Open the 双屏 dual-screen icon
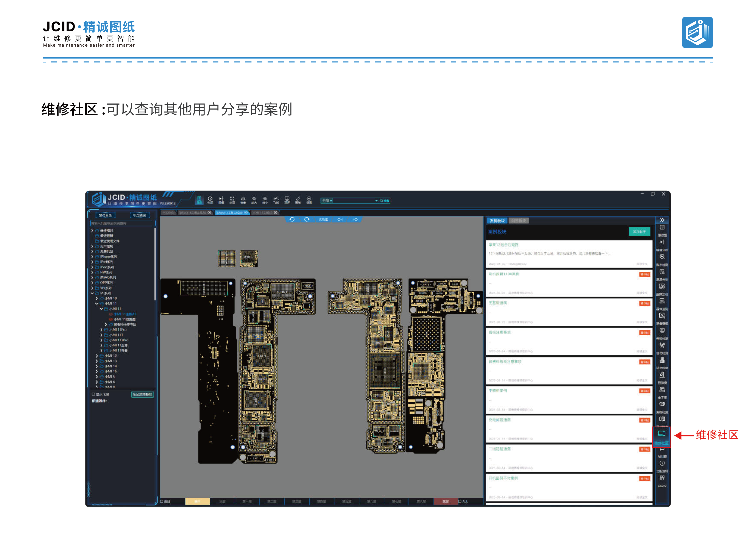Screen dimensions: 756x535 (x=287, y=200)
